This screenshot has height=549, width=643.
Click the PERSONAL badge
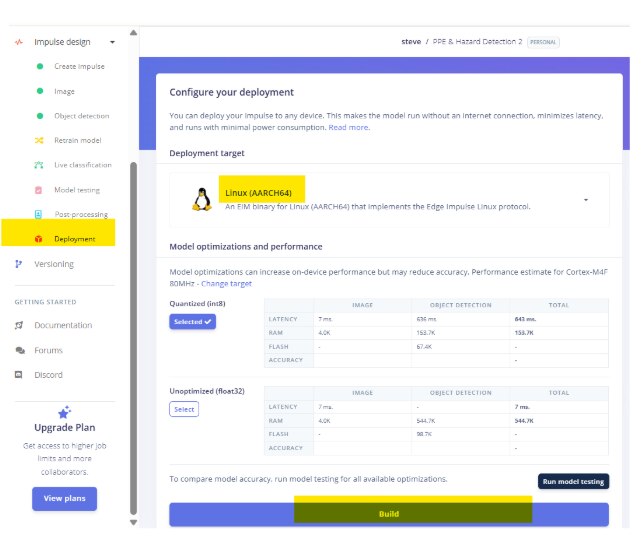coord(543,42)
